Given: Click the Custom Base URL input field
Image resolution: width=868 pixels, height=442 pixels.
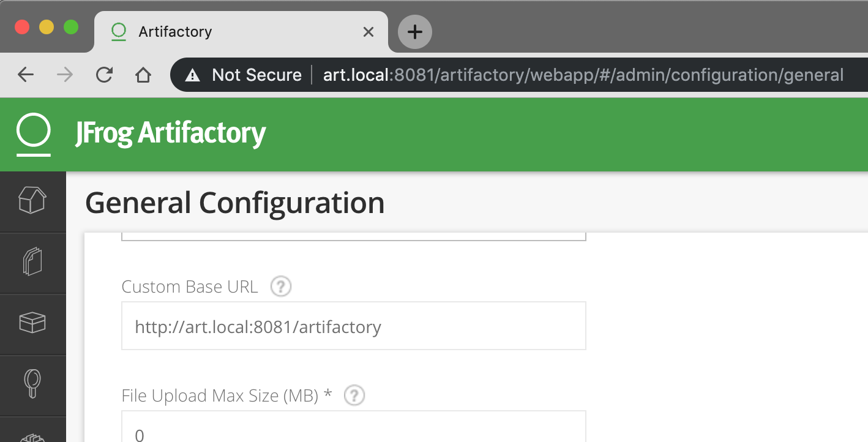Looking at the screenshot, I should [x=354, y=326].
